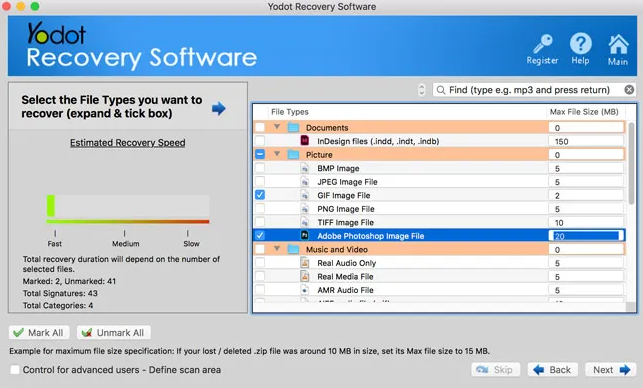Tick the Real Media File checkbox
Screen dimensions: 643x388
260,276
